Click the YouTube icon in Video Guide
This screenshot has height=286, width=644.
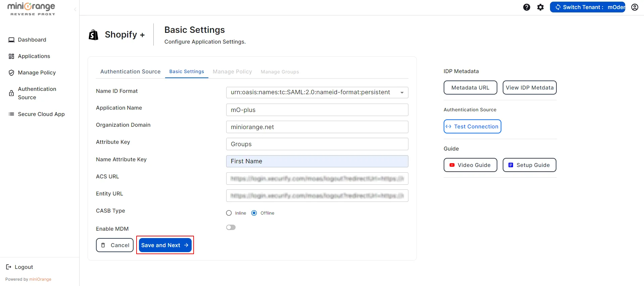point(452,165)
